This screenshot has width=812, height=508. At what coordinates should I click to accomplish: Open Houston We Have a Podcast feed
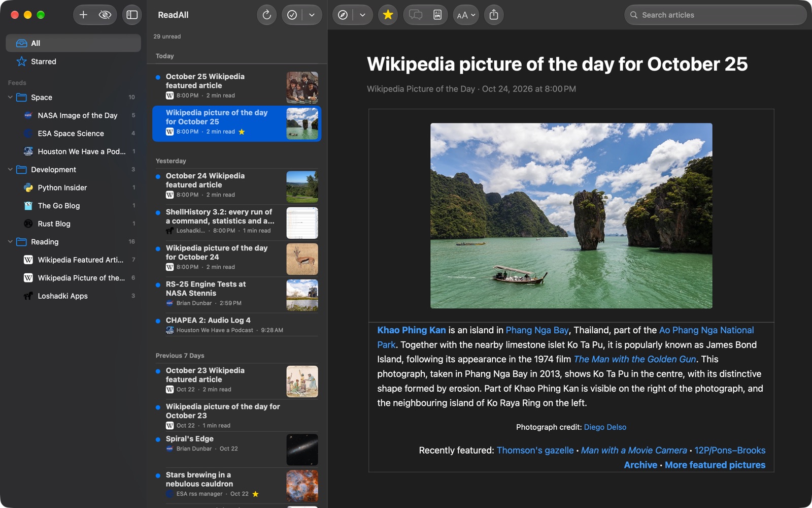74,151
